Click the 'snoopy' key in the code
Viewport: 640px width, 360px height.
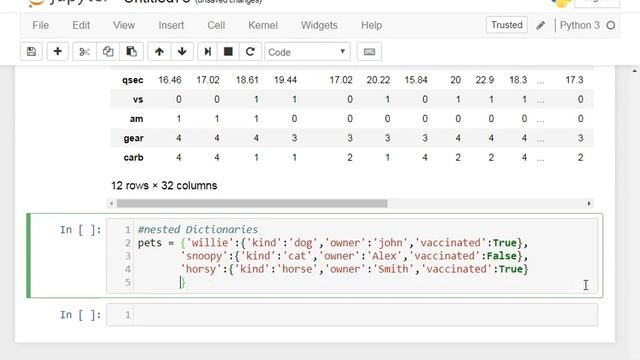point(204,256)
